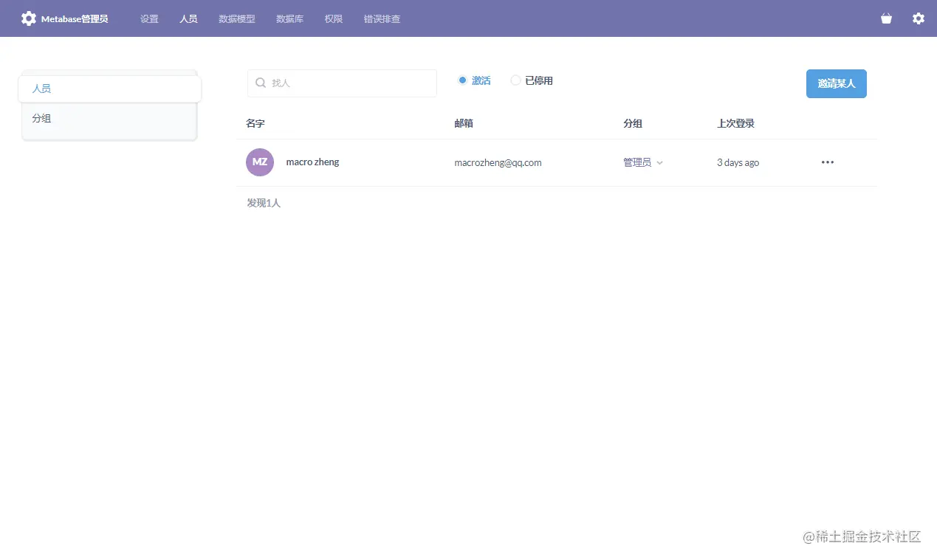The height and width of the screenshot is (560, 937).
Task: Click the magnifier icon in search box
Action: [261, 83]
